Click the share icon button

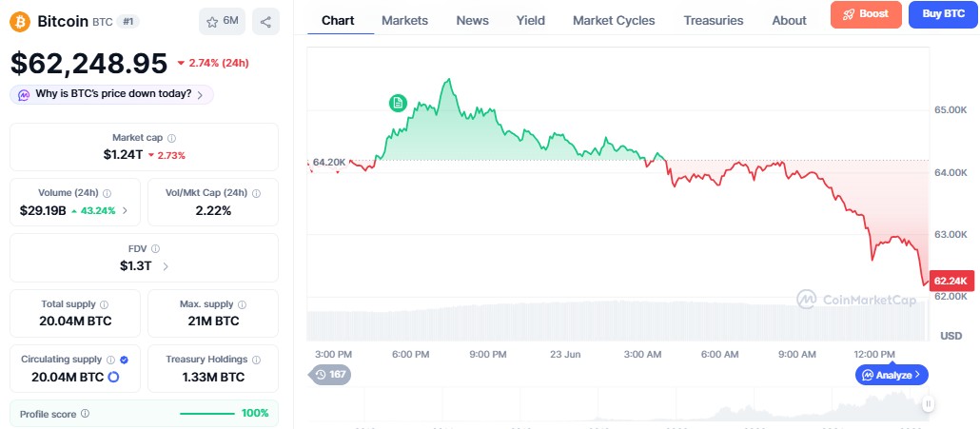coord(265,21)
